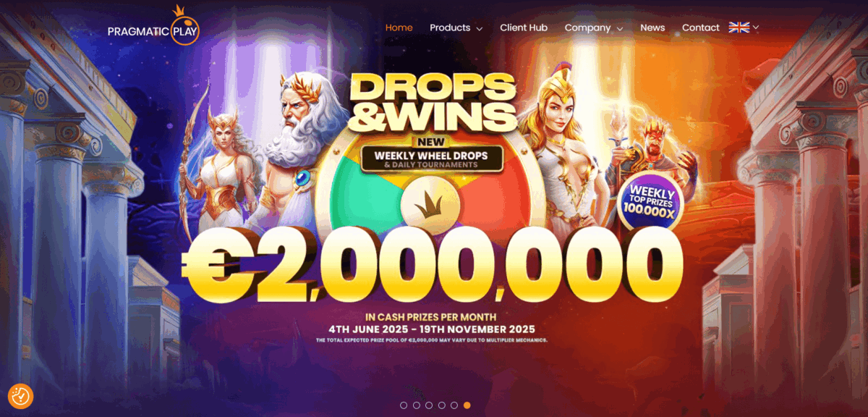The image size is (868, 417).
Task: Open the Client Hub page
Action: click(524, 28)
